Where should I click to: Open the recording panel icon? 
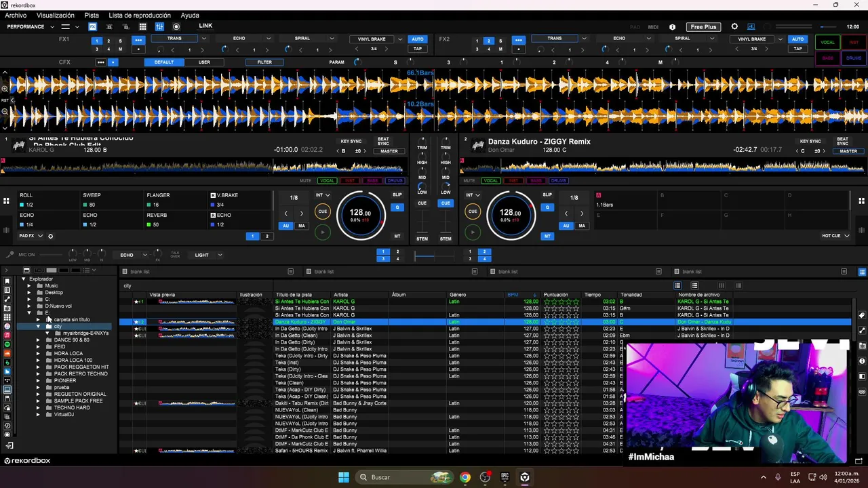(x=176, y=27)
